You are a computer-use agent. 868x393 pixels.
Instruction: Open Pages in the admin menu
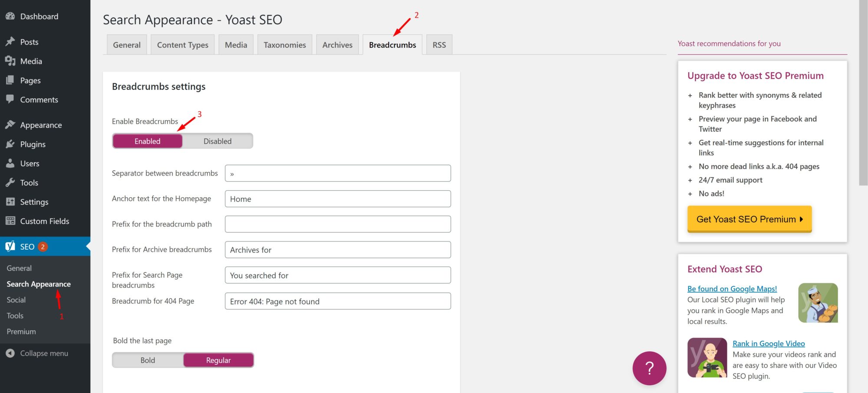pos(45,80)
